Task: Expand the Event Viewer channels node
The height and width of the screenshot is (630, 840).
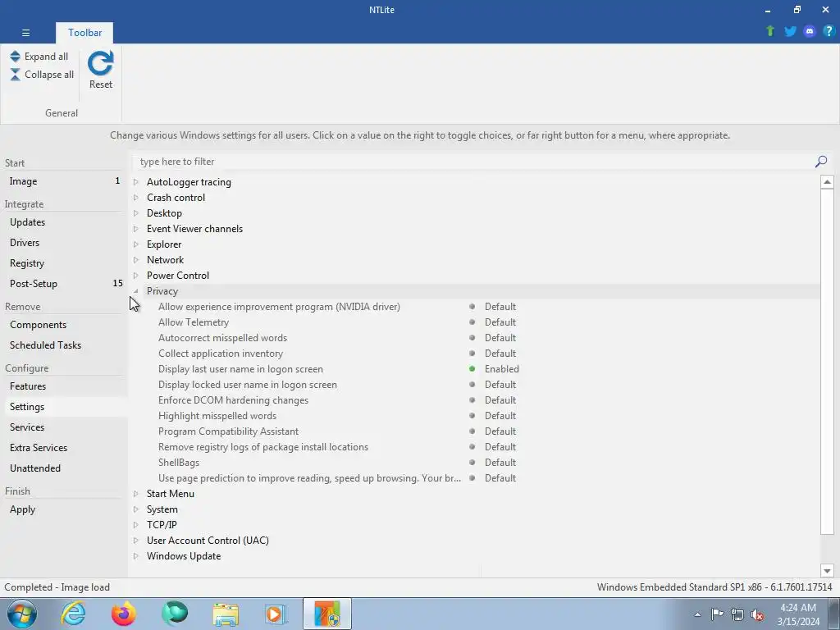Action: tap(136, 229)
